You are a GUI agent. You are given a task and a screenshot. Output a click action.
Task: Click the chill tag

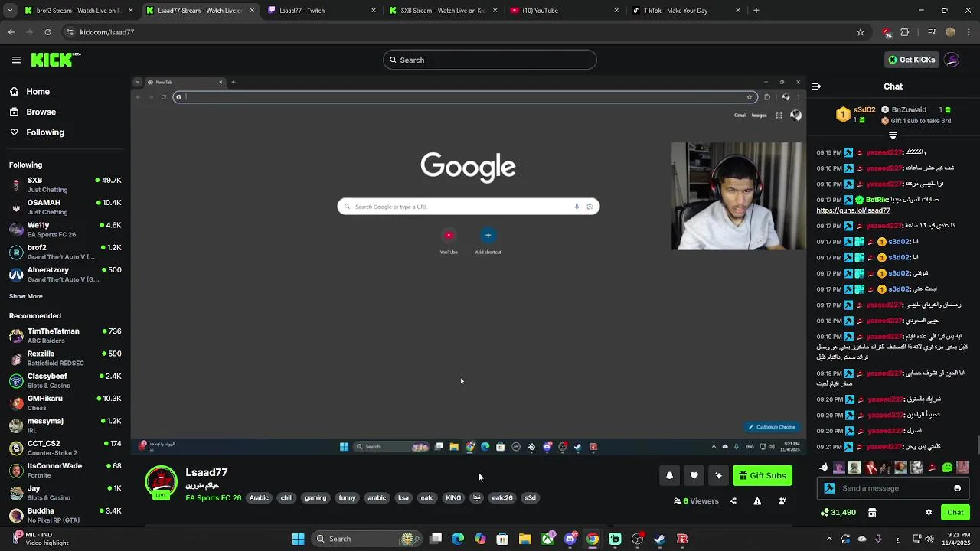pyautogui.click(x=286, y=498)
